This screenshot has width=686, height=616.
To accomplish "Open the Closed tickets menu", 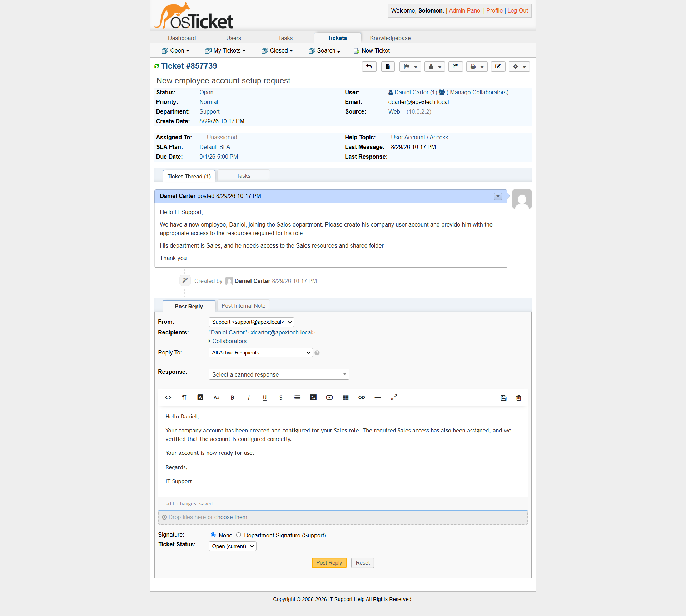I will [x=277, y=51].
